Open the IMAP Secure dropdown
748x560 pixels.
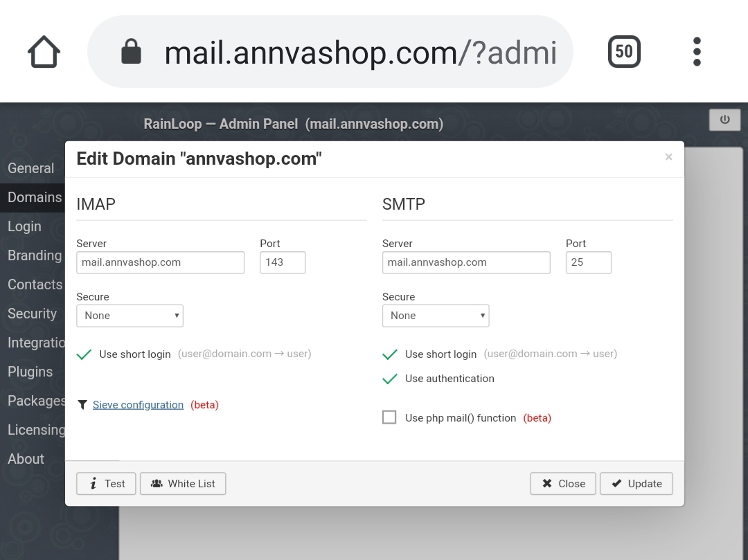[x=130, y=315]
